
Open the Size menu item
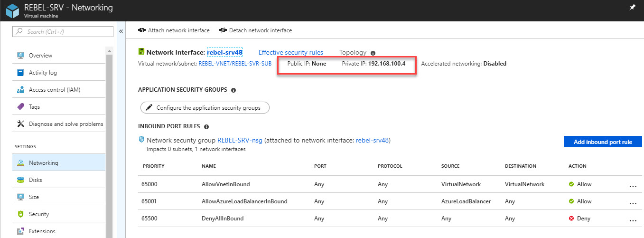(x=59, y=197)
